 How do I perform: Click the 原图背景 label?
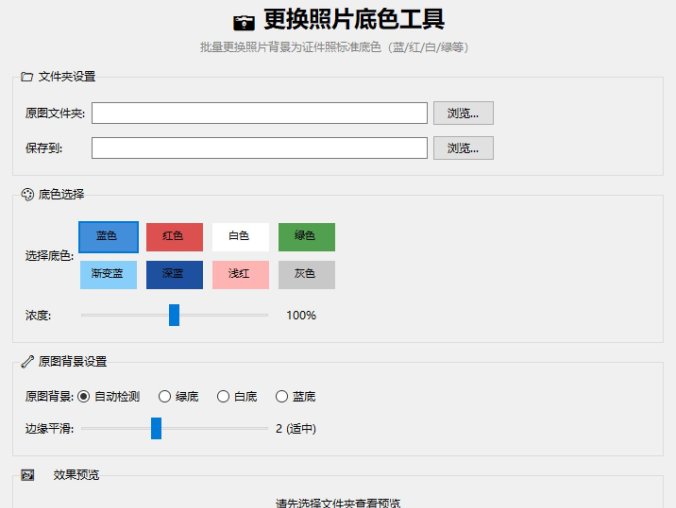(49, 396)
